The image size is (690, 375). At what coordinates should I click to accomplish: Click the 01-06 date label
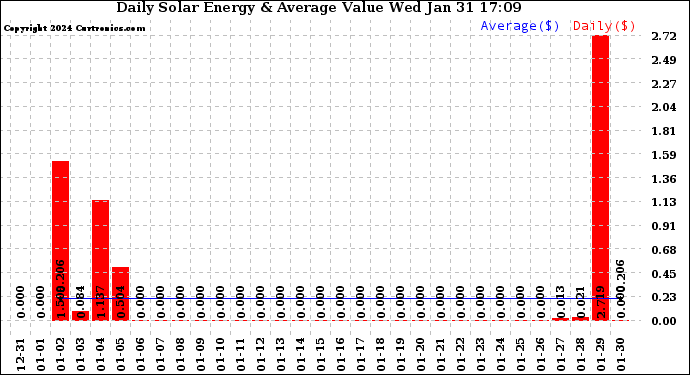[x=140, y=354]
